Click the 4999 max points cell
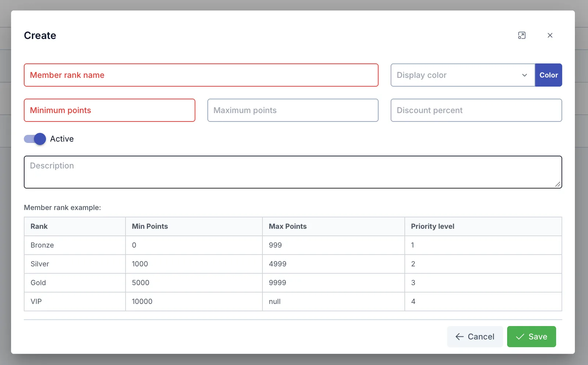588x365 pixels. coord(334,264)
